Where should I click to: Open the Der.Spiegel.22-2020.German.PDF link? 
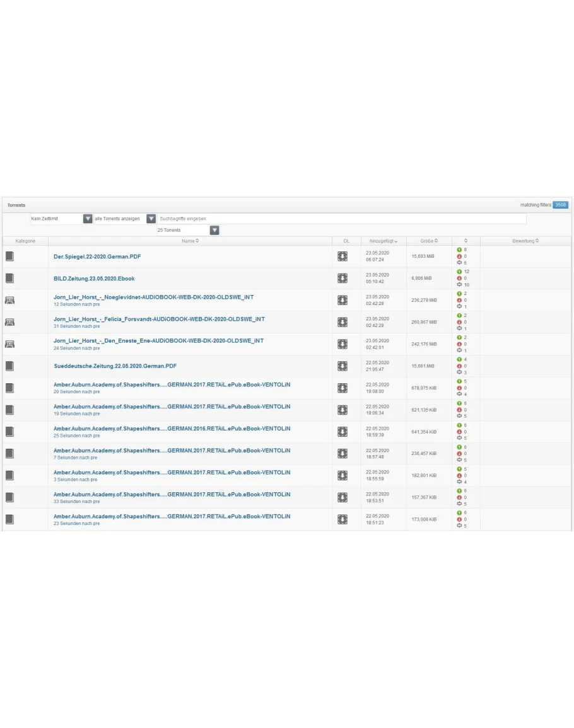[x=97, y=257]
